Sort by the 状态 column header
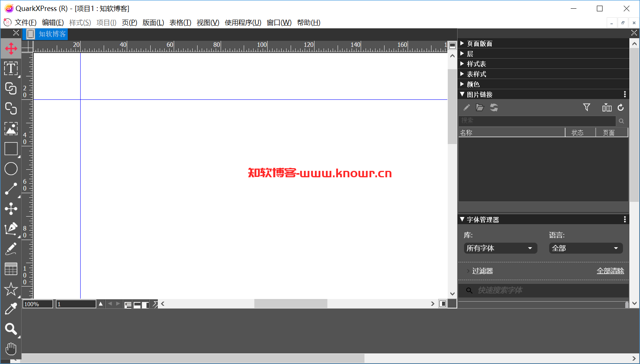The image size is (640, 364). [580, 133]
